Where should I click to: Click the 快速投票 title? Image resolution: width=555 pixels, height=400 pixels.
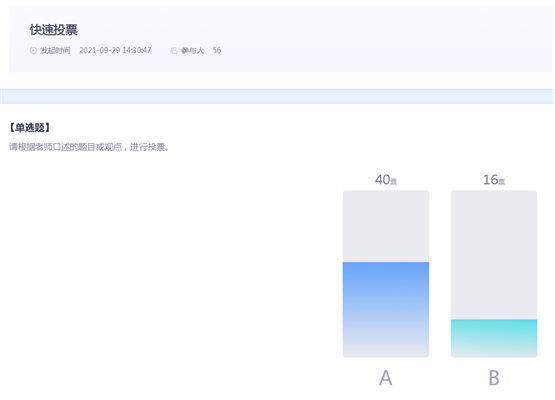54,30
